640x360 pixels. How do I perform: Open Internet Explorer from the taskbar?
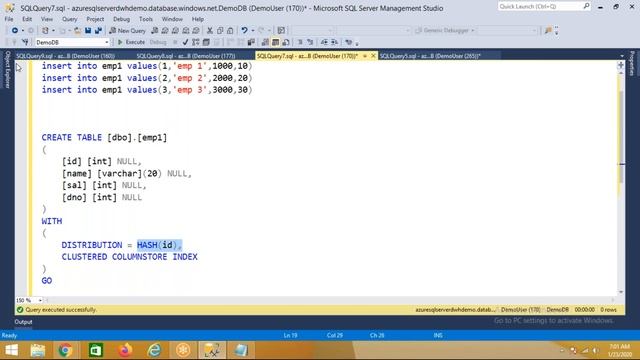pos(154,350)
